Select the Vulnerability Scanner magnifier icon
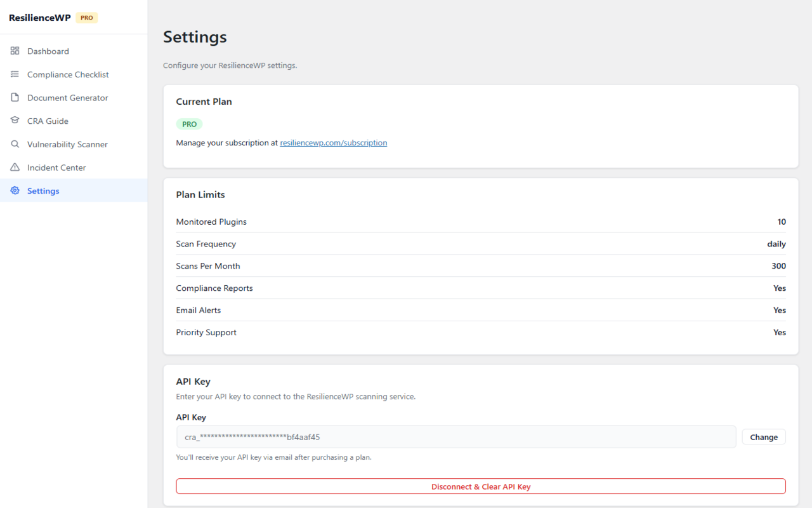 pos(14,144)
